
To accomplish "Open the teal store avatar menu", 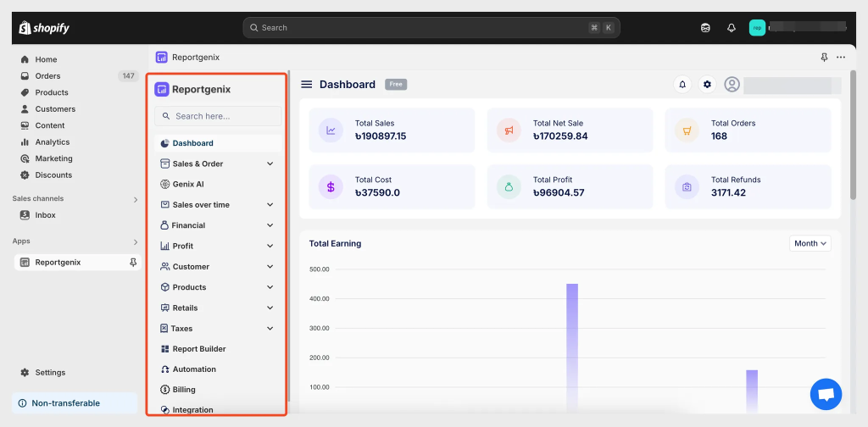I will (x=757, y=28).
